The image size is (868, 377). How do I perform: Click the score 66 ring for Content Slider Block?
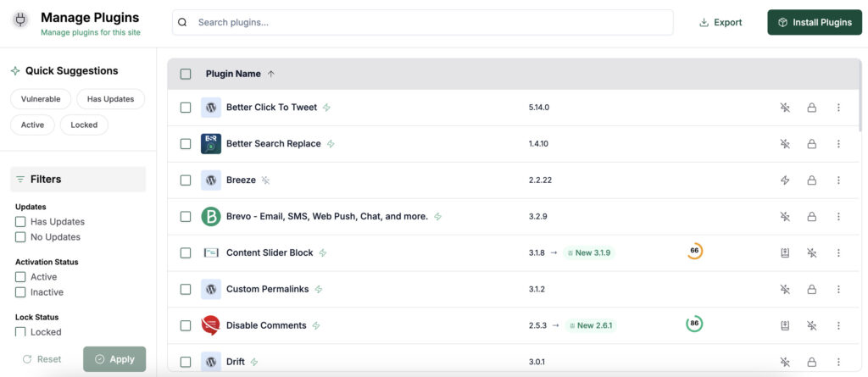point(695,251)
